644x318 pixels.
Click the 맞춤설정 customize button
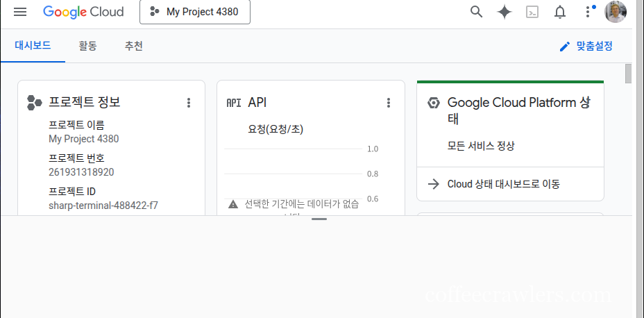tap(586, 46)
